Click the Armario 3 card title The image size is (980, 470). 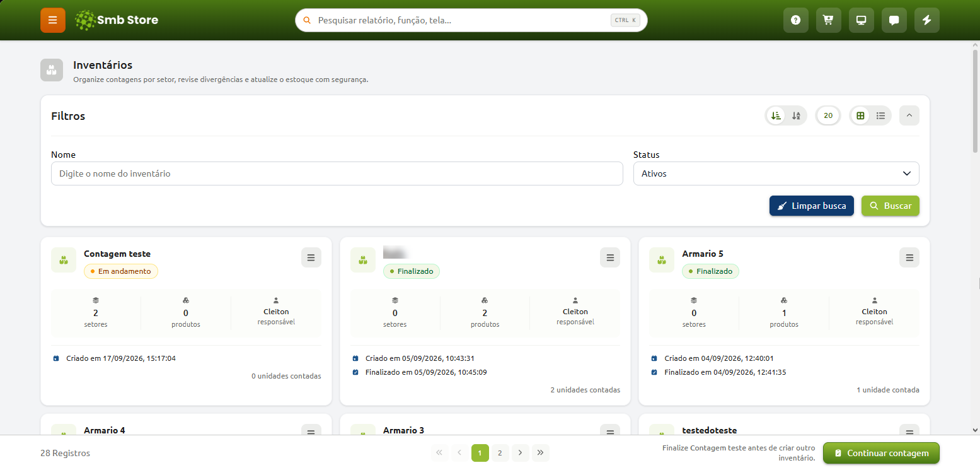(x=403, y=430)
